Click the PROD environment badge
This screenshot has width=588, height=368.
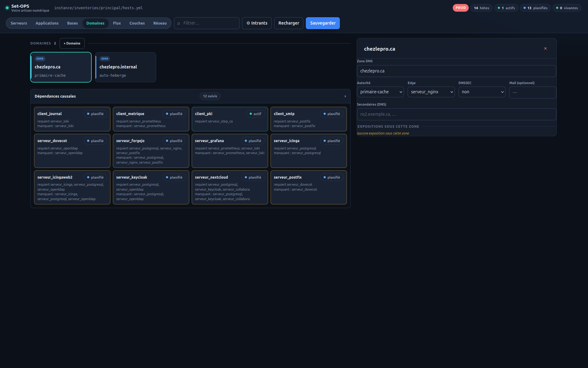tap(460, 8)
